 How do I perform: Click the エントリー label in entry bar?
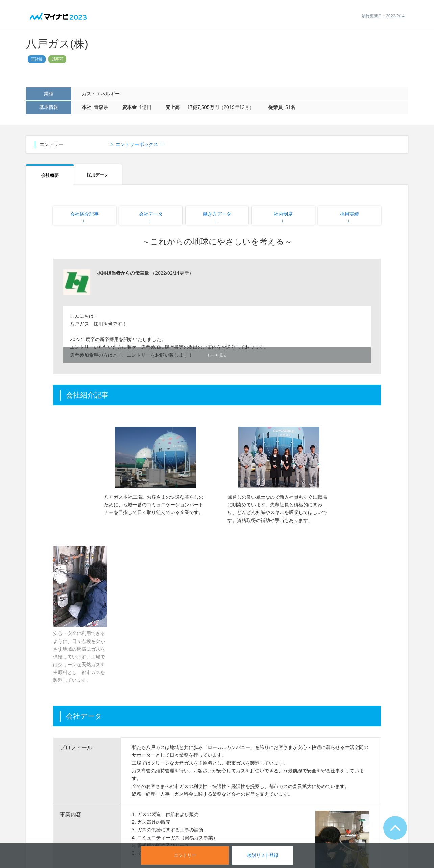point(51,144)
